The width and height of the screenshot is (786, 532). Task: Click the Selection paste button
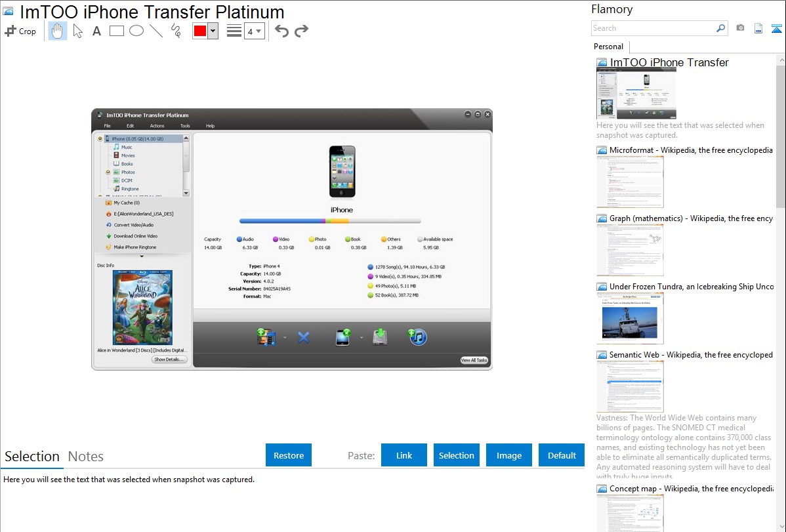click(457, 455)
